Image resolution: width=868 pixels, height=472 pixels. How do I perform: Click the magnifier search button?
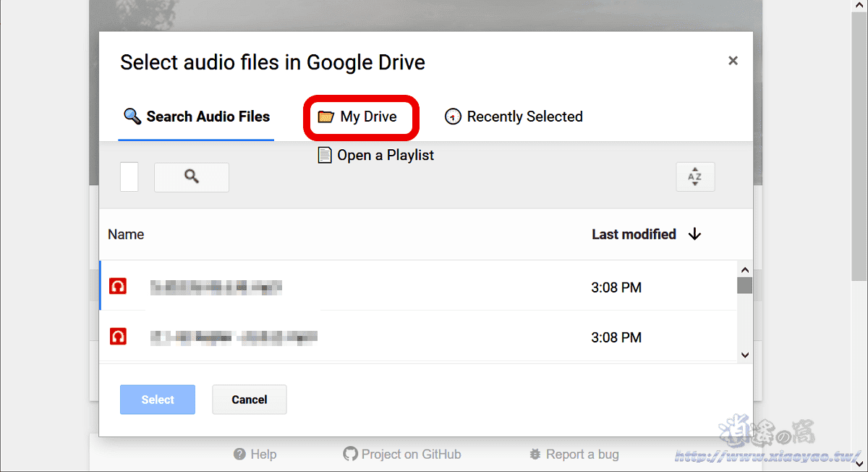coord(191,177)
